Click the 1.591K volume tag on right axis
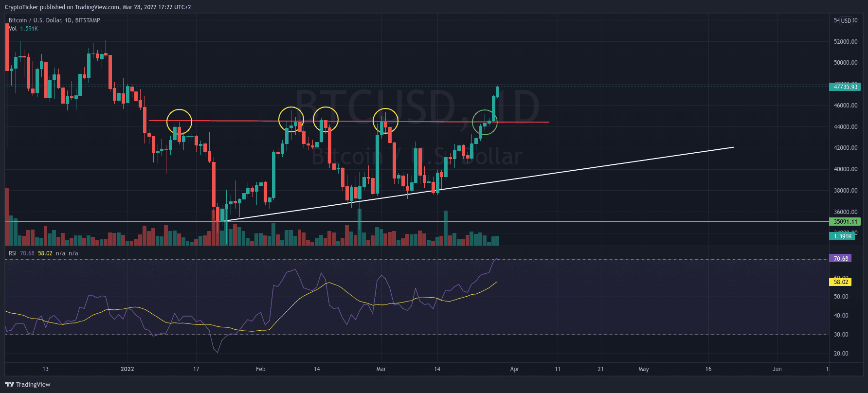The width and height of the screenshot is (868, 393). click(842, 236)
